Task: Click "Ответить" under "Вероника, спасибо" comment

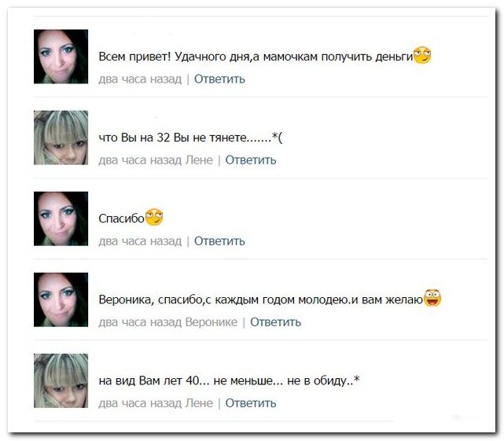Action: (276, 322)
